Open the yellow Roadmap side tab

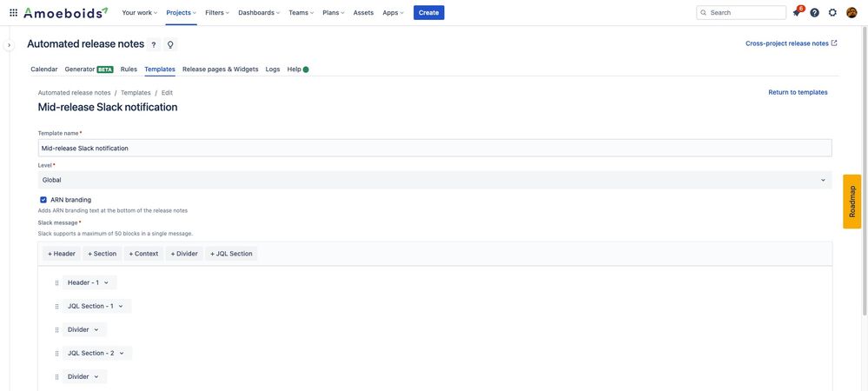[x=852, y=202]
